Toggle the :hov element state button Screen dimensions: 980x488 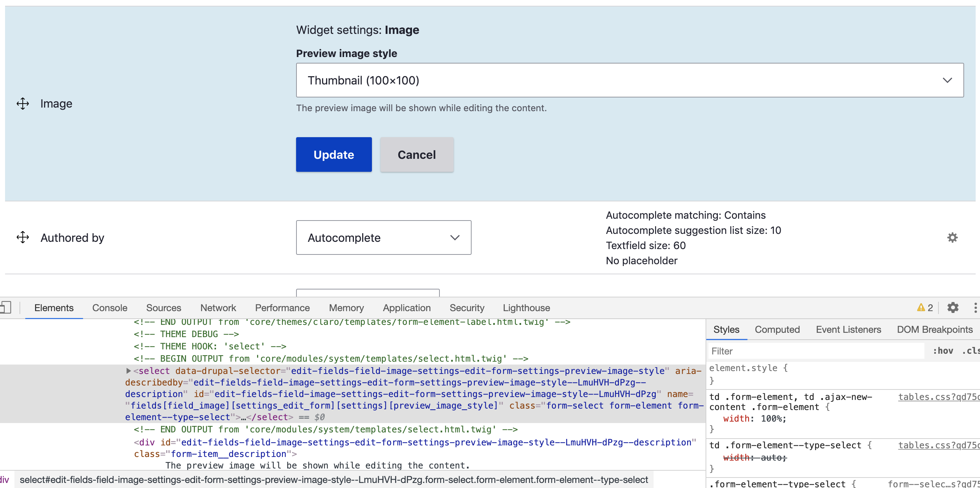click(x=942, y=351)
